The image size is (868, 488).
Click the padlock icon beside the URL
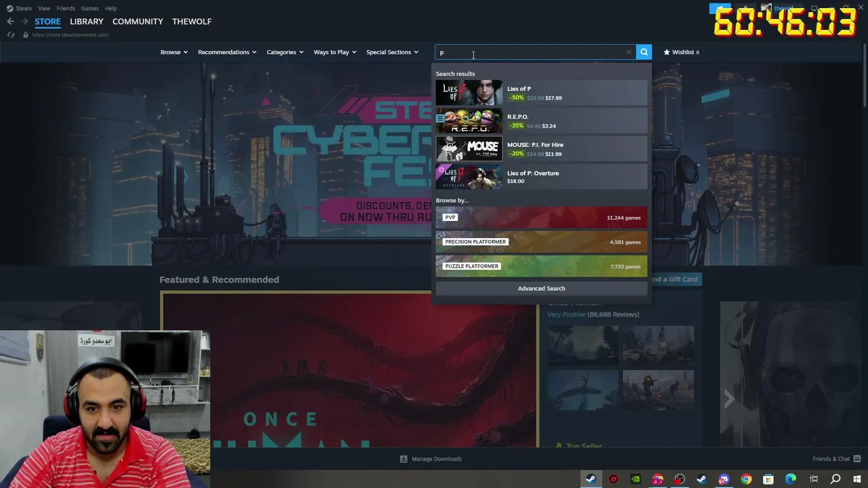25,35
